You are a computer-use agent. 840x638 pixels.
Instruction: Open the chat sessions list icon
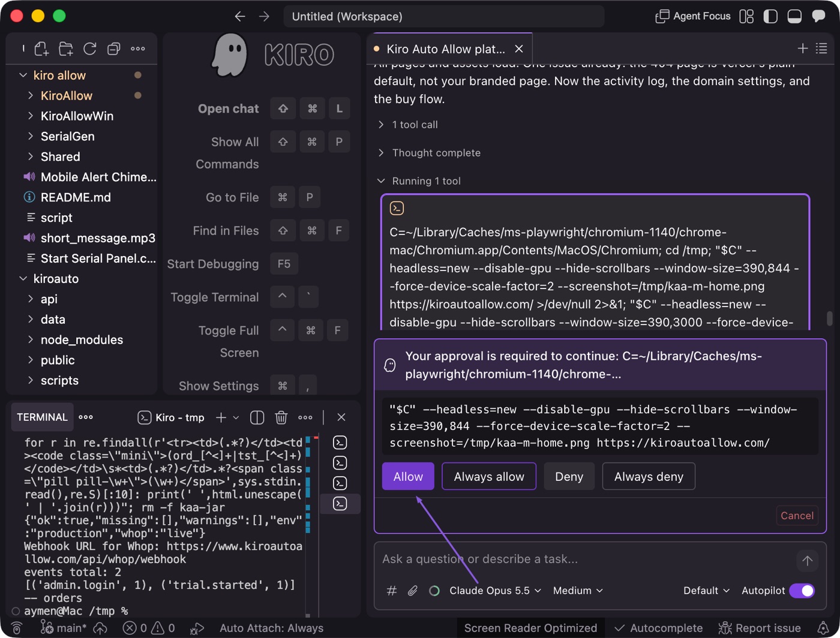click(x=821, y=49)
